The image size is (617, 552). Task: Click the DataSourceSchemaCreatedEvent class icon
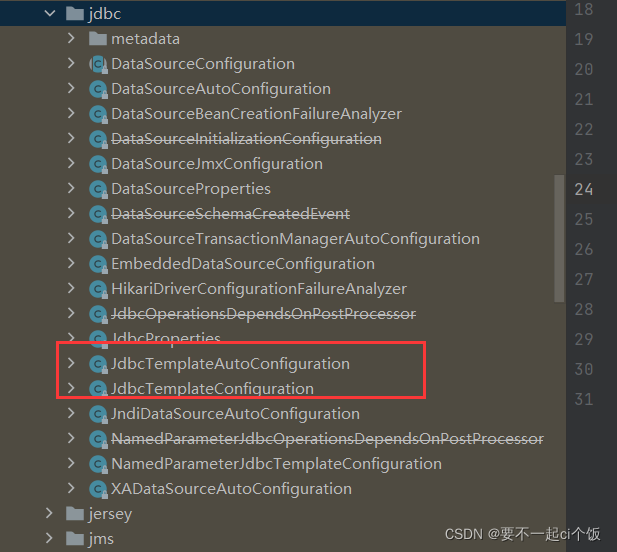(98, 214)
